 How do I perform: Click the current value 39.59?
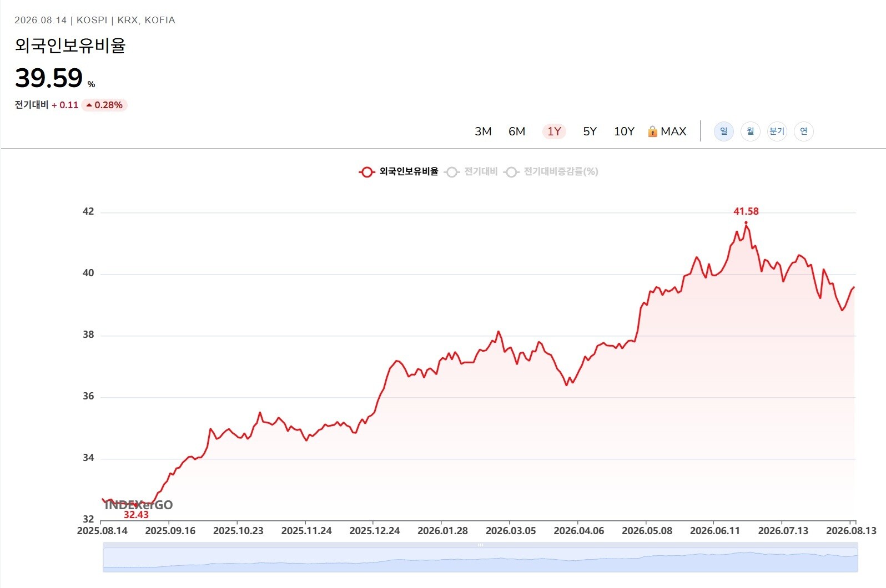point(49,78)
